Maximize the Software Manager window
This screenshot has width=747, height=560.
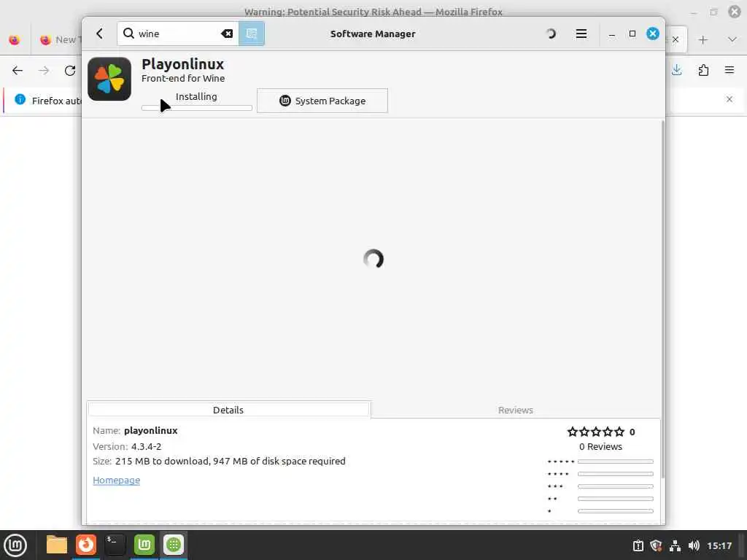[632, 34]
